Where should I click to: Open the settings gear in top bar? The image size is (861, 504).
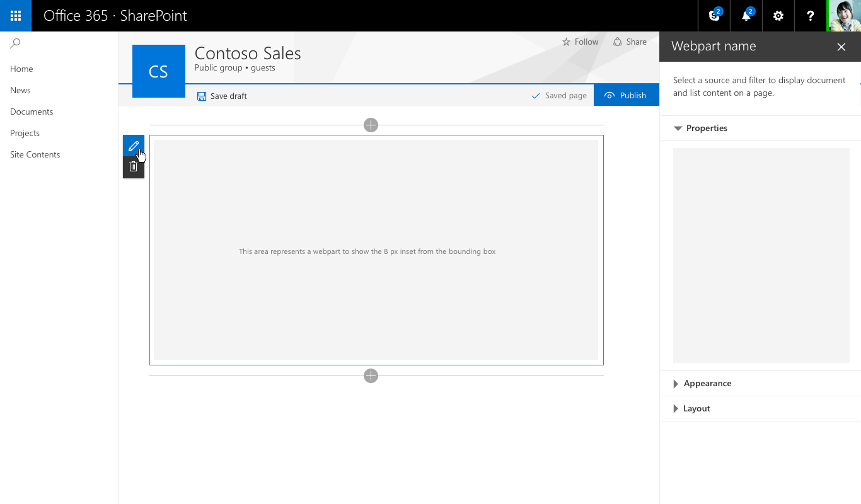pyautogui.click(x=778, y=16)
